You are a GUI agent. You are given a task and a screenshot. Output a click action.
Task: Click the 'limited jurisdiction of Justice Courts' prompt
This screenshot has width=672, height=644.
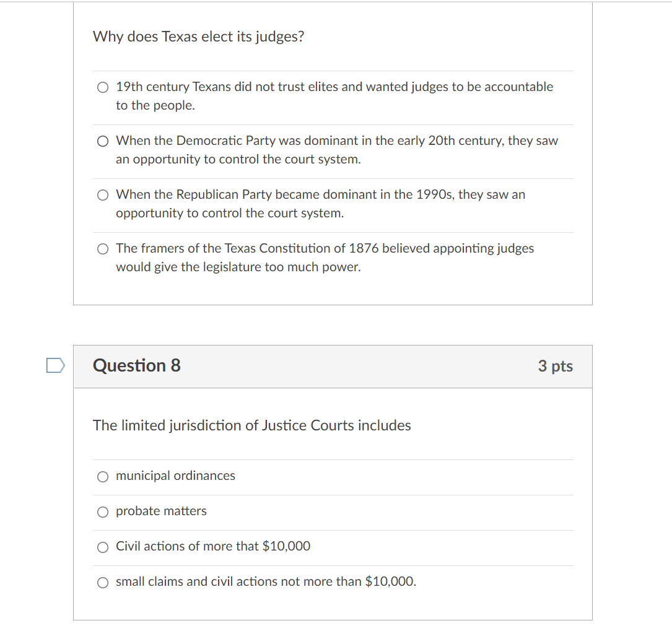point(252,425)
